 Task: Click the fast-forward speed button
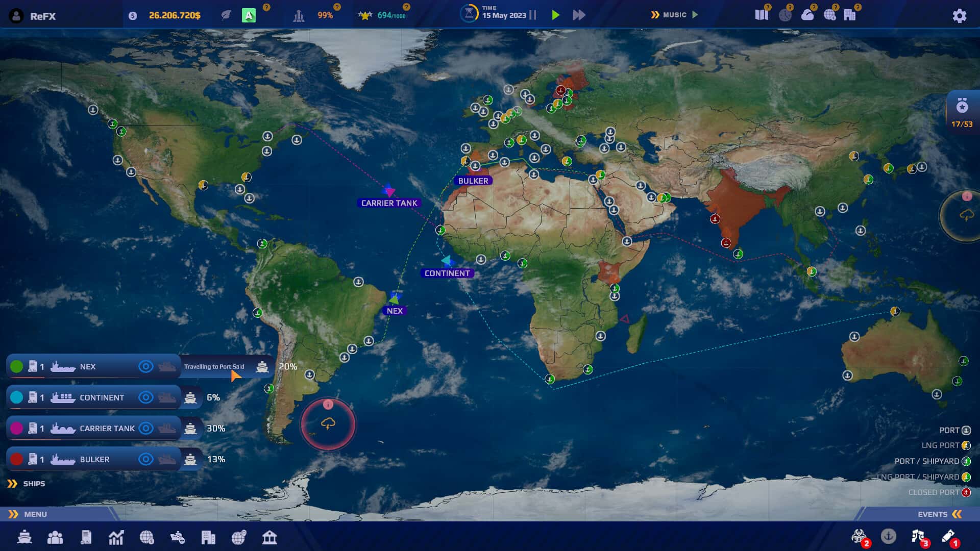click(579, 15)
